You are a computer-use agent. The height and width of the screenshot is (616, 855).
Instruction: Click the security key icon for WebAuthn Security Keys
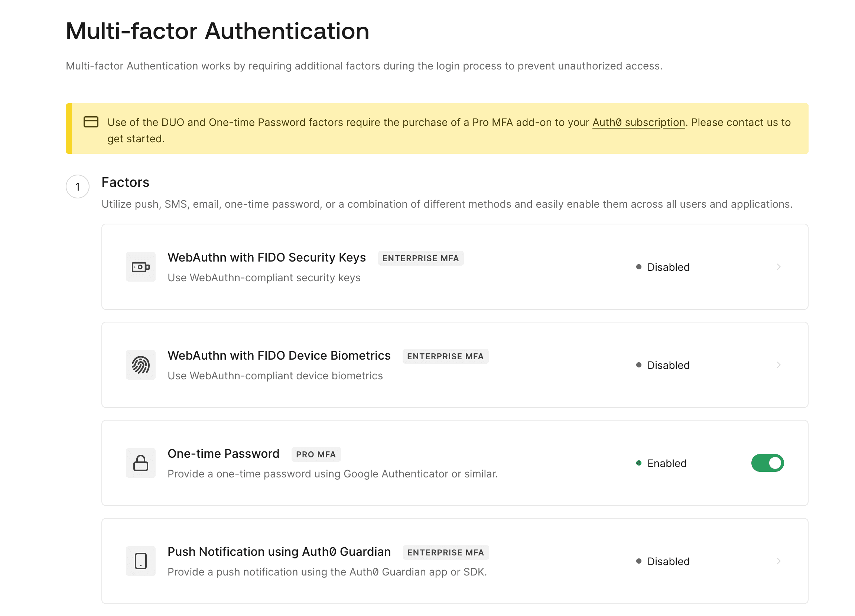pyautogui.click(x=140, y=266)
